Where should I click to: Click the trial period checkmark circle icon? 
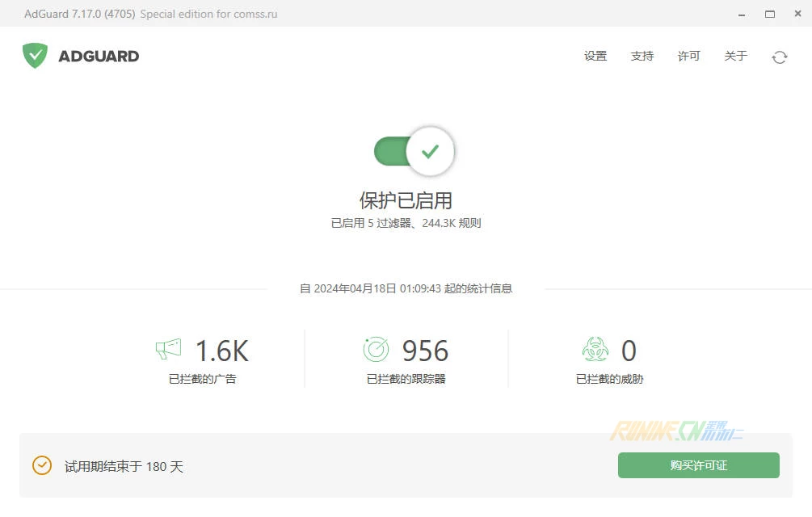click(42, 465)
